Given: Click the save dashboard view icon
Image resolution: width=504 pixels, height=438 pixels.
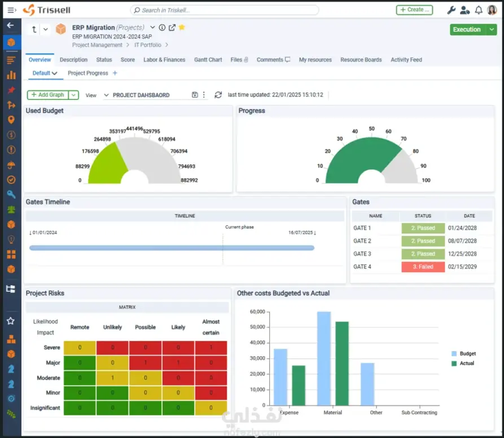Looking at the screenshot, I should (195, 95).
